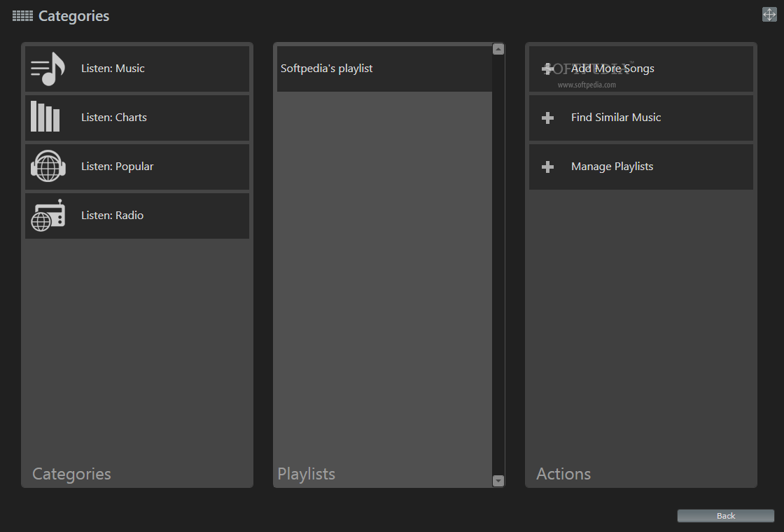Choose the Listen: Radio category
Viewport: 784px width, 532px height.
pyautogui.click(x=137, y=216)
